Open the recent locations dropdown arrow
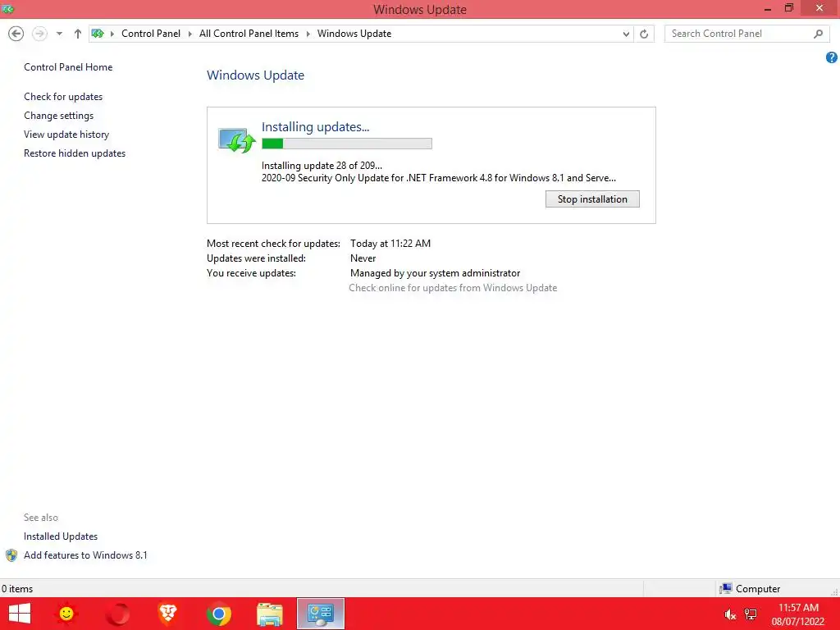Viewport: 840px width, 630px height. (x=59, y=34)
